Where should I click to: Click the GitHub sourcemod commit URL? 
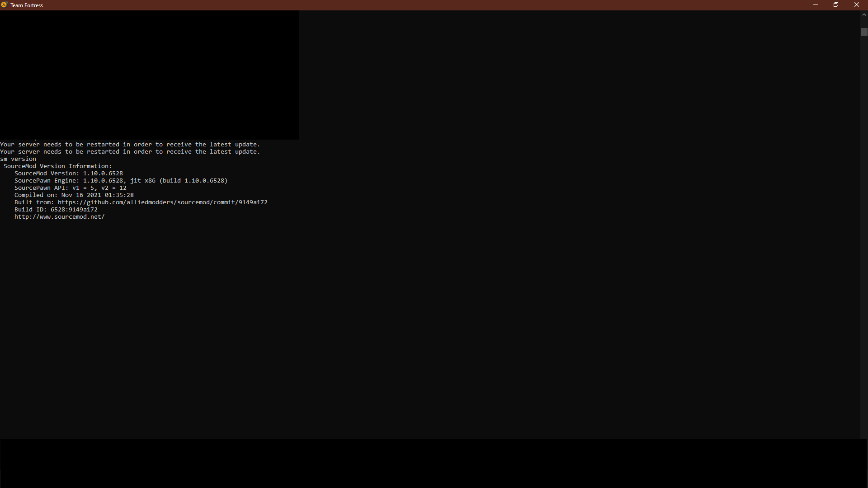(x=162, y=202)
